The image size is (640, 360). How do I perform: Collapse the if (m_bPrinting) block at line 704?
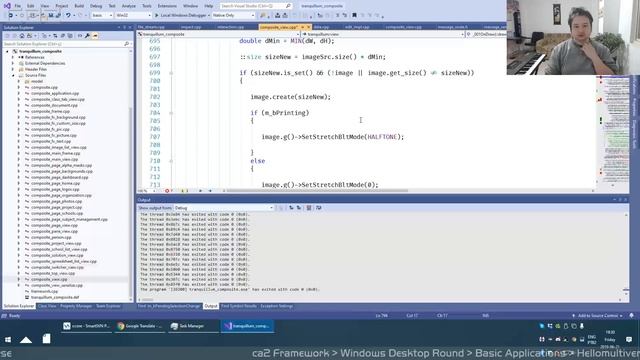(x=171, y=113)
